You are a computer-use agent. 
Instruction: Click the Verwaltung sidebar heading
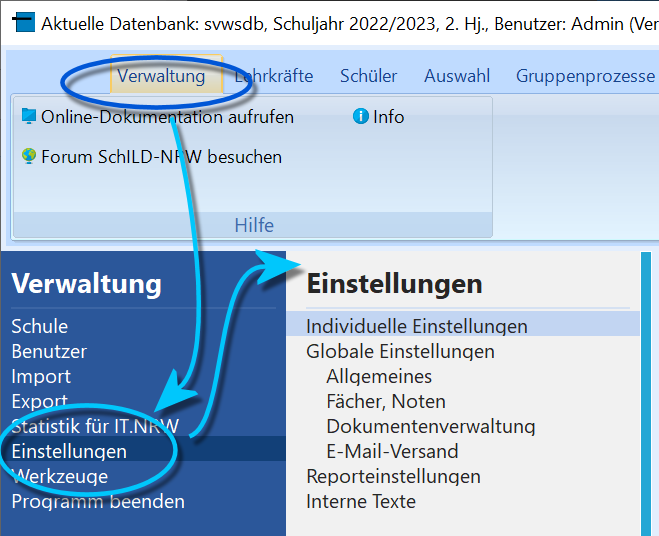pos(86,284)
